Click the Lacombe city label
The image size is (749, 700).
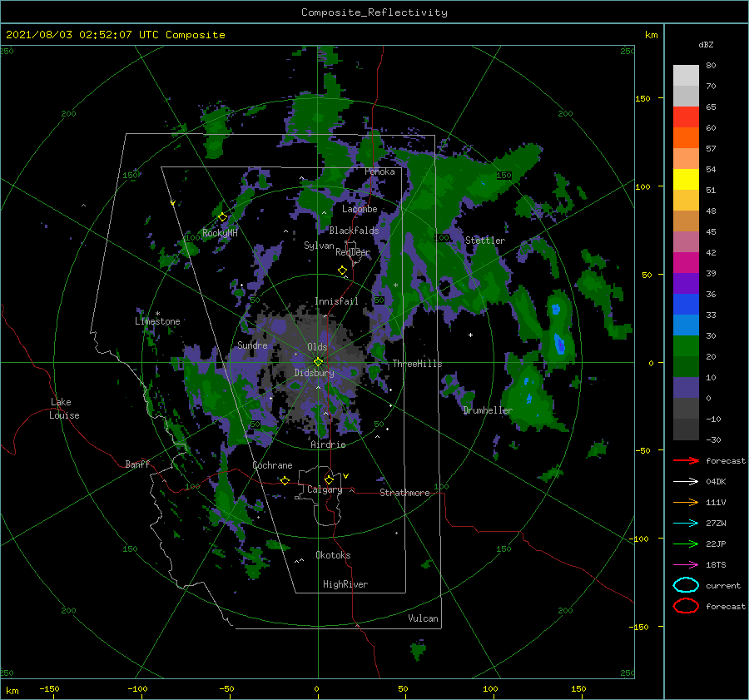pos(360,209)
